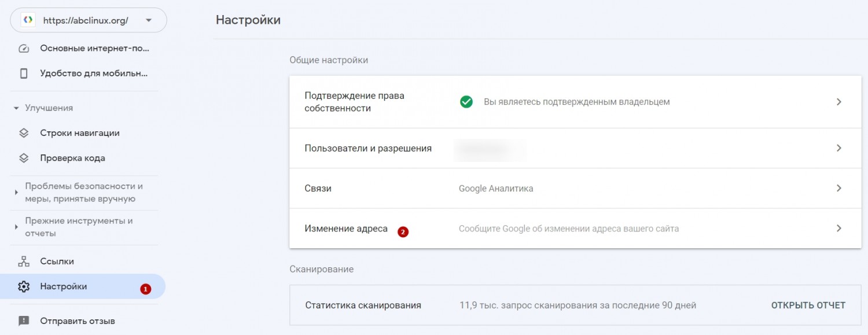Viewport: 868px width, 335px height.
Task: Click the feedback icon beside Отправить отзыв
Action: (x=24, y=321)
